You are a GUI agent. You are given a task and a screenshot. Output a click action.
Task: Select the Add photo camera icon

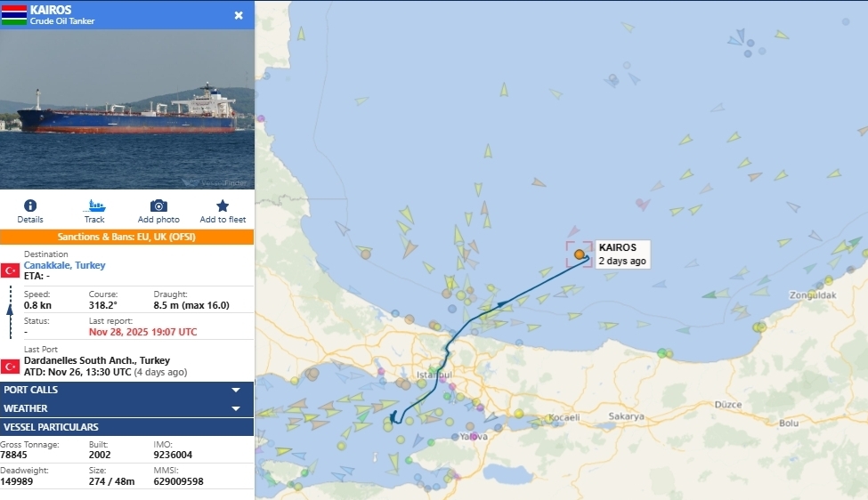pos(158,206)
